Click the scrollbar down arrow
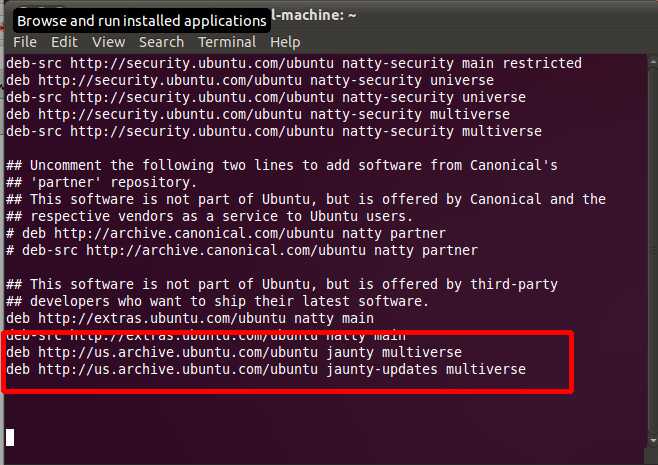 coord(653,441)
